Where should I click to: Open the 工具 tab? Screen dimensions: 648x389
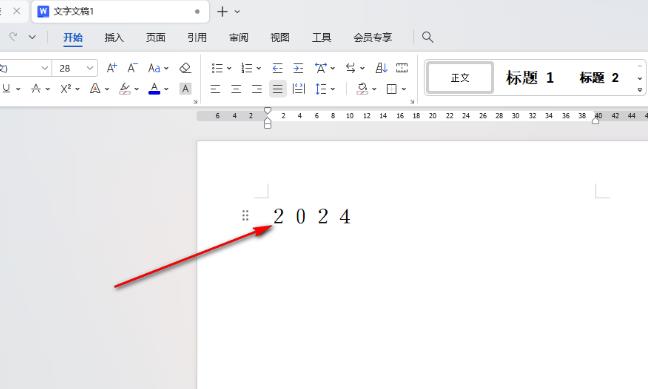[x=322, y=38]
